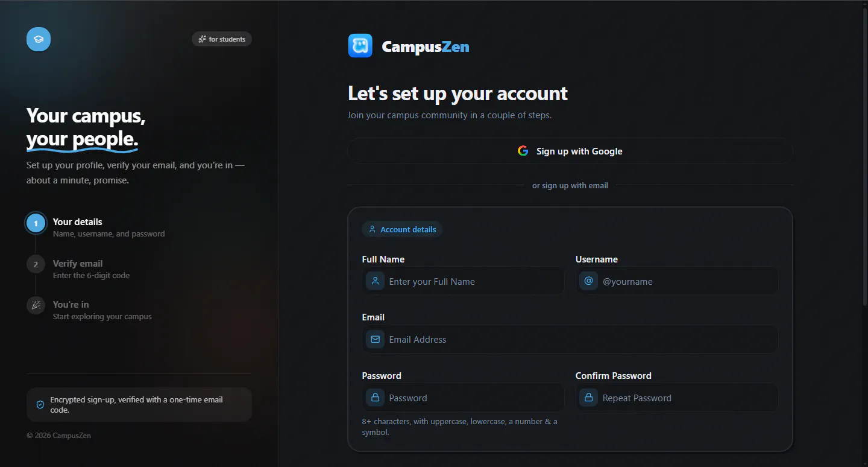Click 'Start exploring your campus' text
This screenshot has height=467, width=868.
(102, 316)
